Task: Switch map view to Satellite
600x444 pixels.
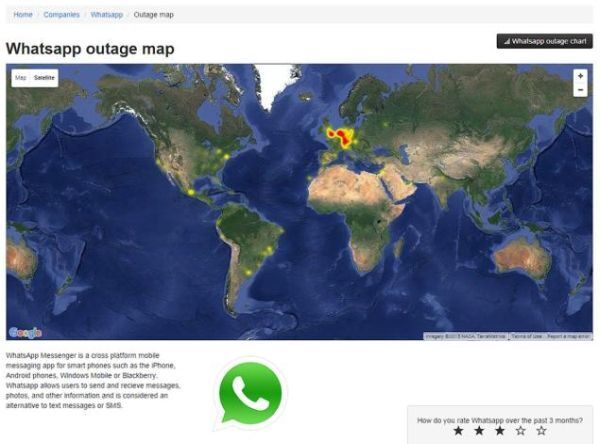Action: [44, 78]
